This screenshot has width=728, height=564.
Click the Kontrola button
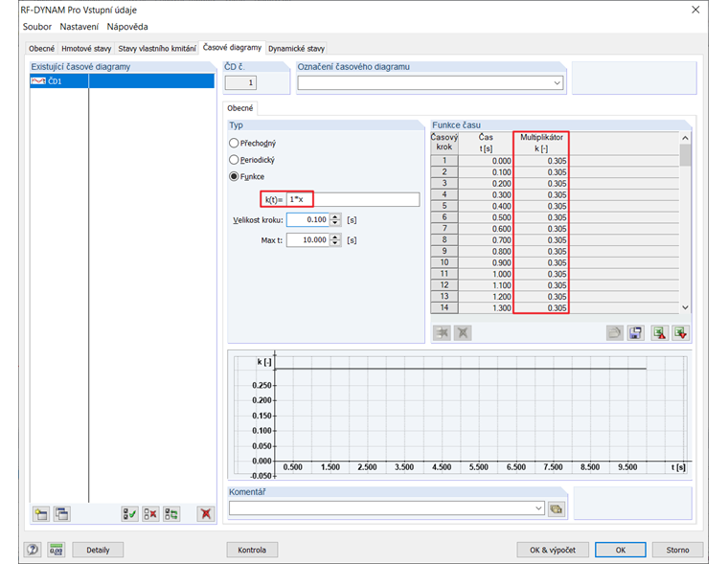tap(252, 550)
